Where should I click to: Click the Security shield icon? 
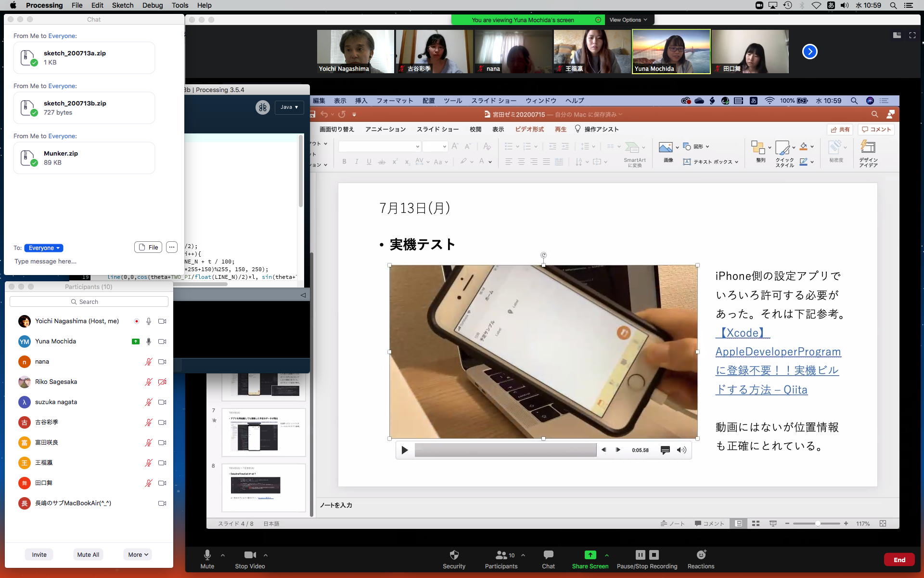454,555
